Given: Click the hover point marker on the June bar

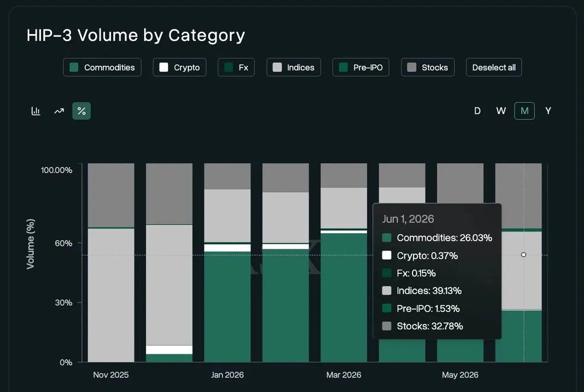Looking at the screenshot, I should click(x=524, y=255).
